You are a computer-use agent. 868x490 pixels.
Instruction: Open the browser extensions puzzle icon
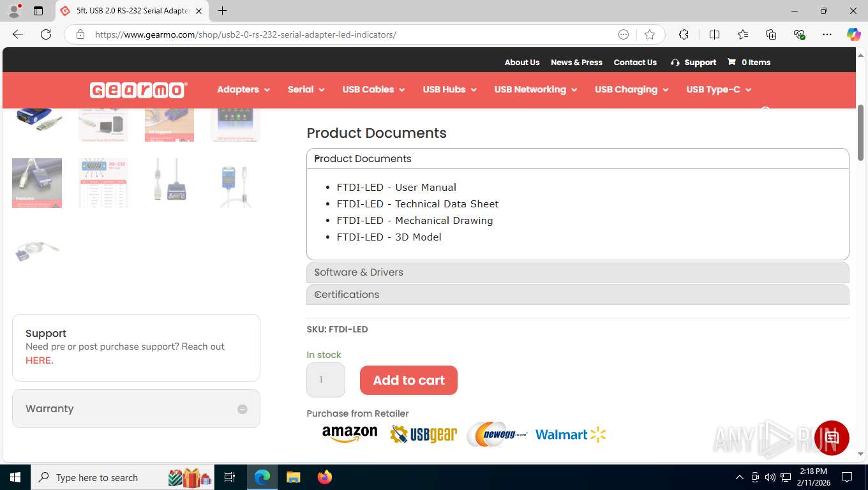[684, 34]
